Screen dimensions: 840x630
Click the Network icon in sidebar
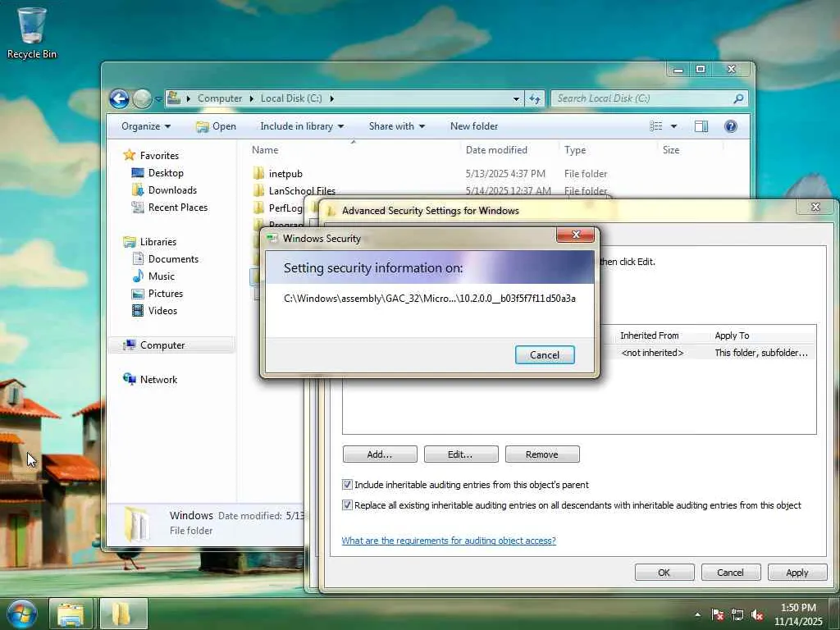click(129, 379)
